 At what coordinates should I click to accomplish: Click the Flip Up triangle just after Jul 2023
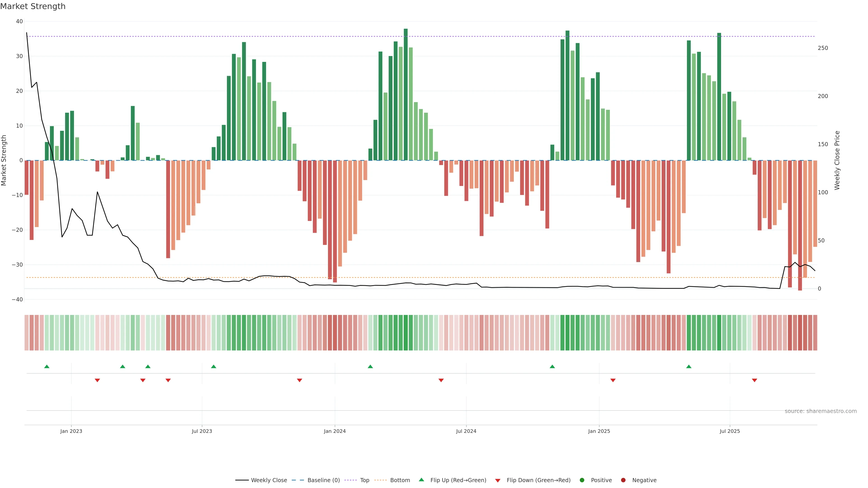[x=214, y=366]
